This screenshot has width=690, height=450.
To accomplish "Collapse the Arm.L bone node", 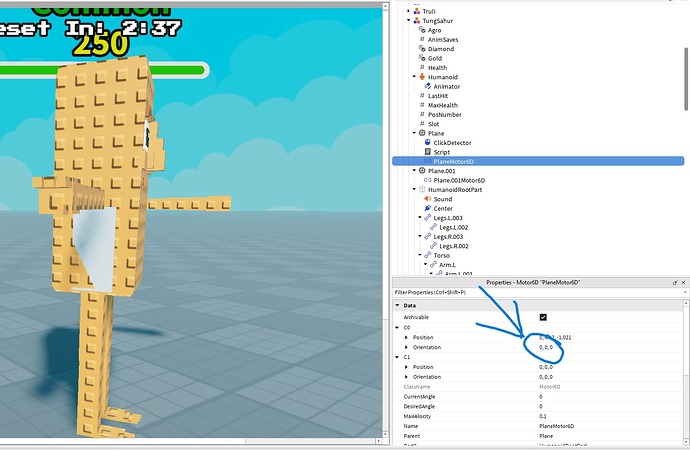I will (426, 264).
